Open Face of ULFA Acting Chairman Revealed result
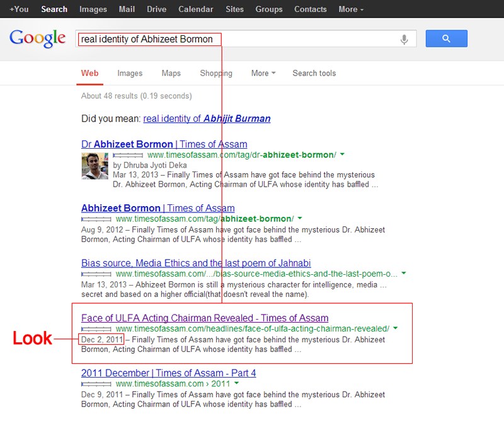504x423 pixels. click(204, 318)
